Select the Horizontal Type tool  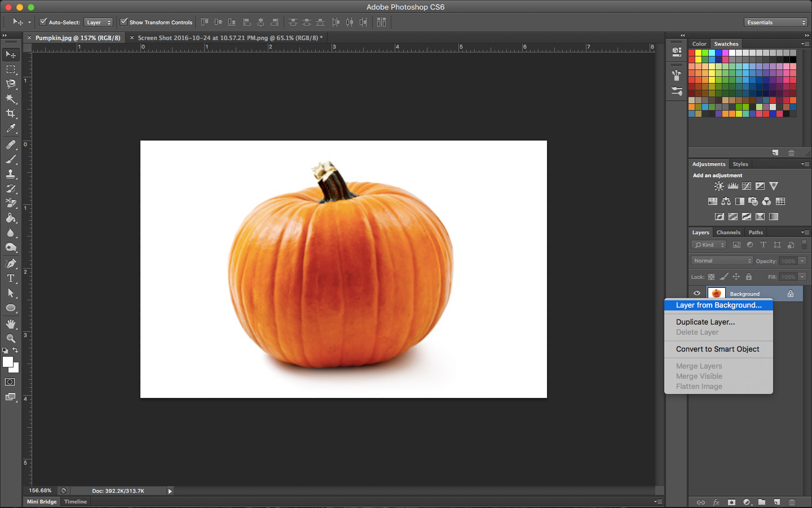coord(11,278)
